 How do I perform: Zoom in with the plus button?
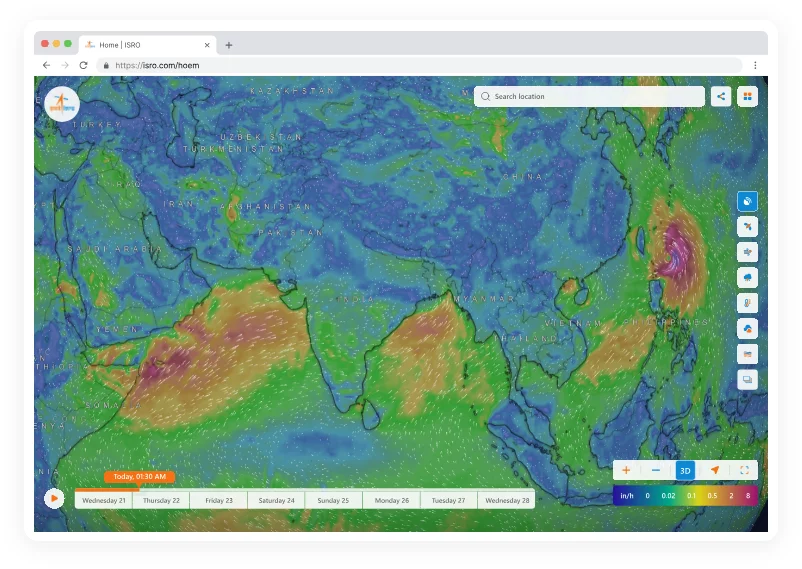[x=626, y=470]
